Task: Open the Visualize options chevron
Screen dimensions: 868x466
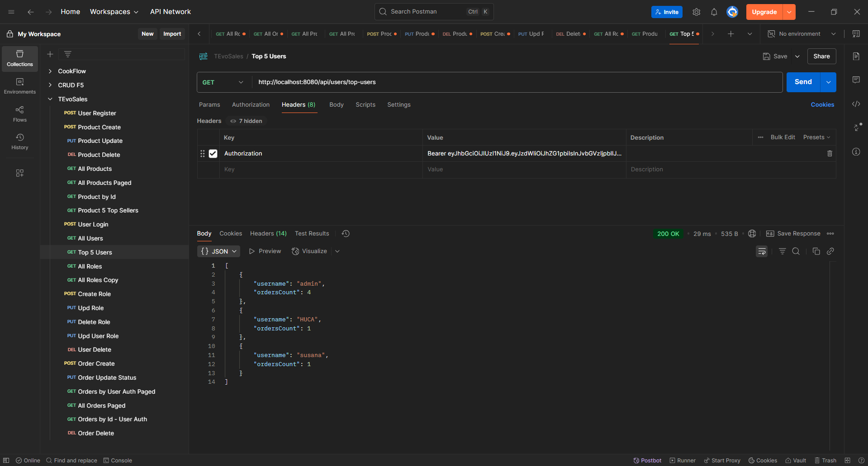Action: [x=337, y=251]
